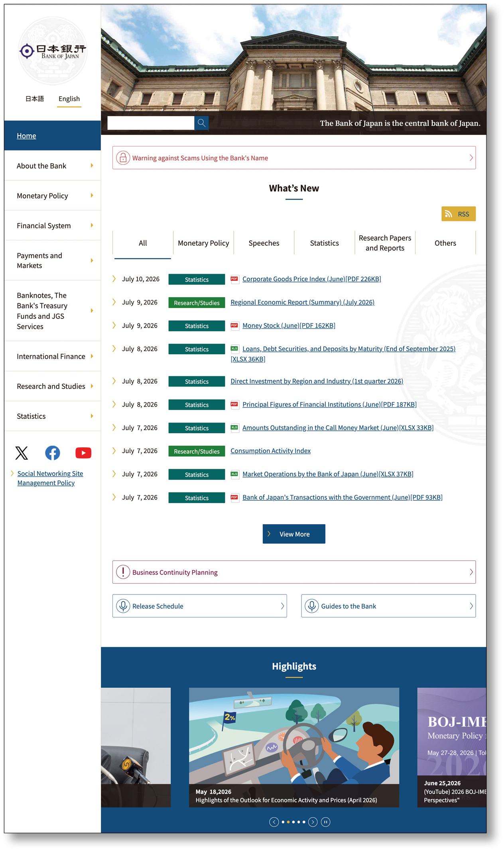Expand Statistics sidebar menu
Image resolution: width=504 pixels, height=851 pixels.
[53, 416]
